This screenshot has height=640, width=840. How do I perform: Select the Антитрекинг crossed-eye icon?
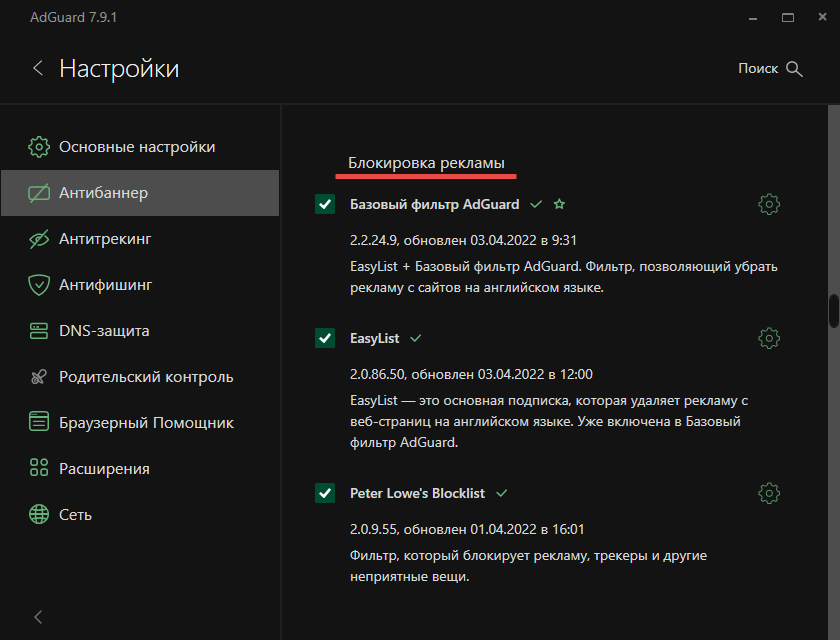[x=39, y=239]
